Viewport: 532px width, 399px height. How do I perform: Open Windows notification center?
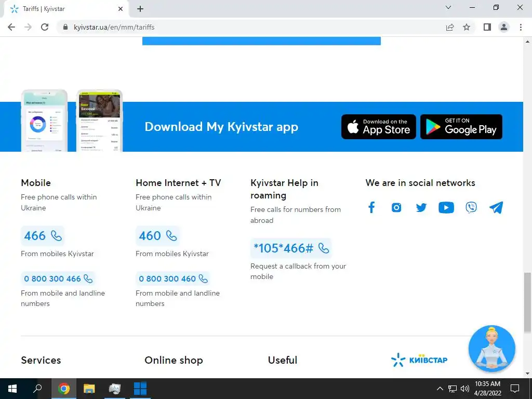tap(515, 389)
